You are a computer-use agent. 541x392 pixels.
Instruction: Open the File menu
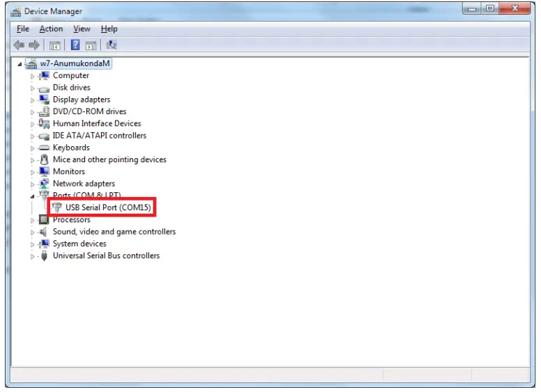(x=23, y=29)
